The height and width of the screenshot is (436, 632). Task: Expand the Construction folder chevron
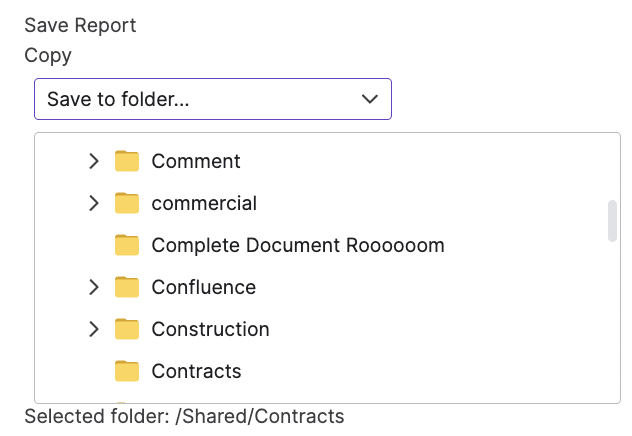(94, 329)
